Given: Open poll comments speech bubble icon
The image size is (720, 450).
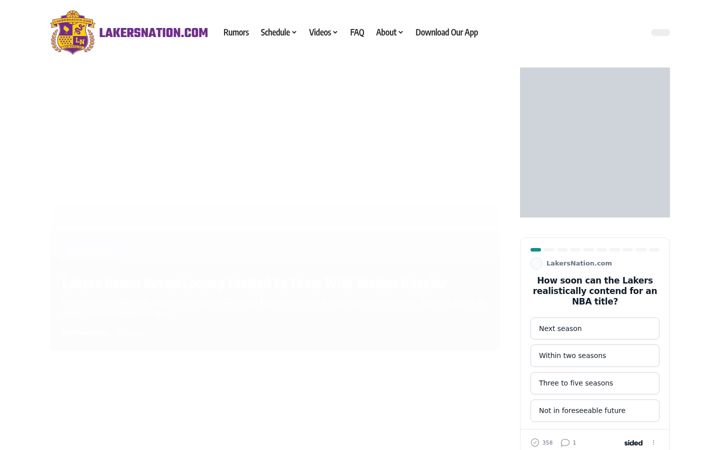Looking at the screenshot, I should 565,443.
